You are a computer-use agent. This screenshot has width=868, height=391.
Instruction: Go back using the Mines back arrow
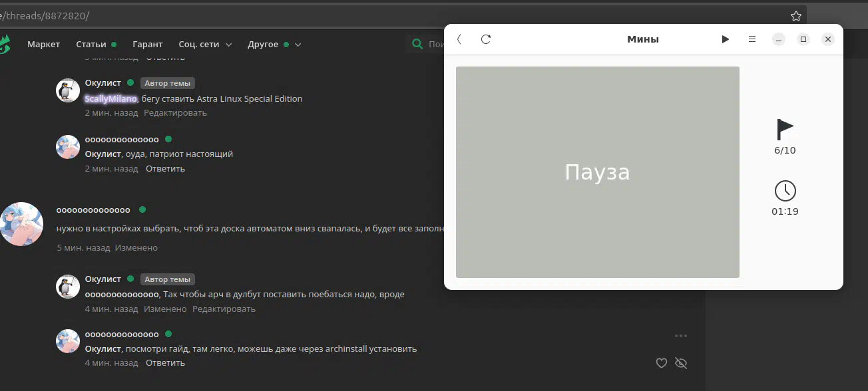pos(459,39)
